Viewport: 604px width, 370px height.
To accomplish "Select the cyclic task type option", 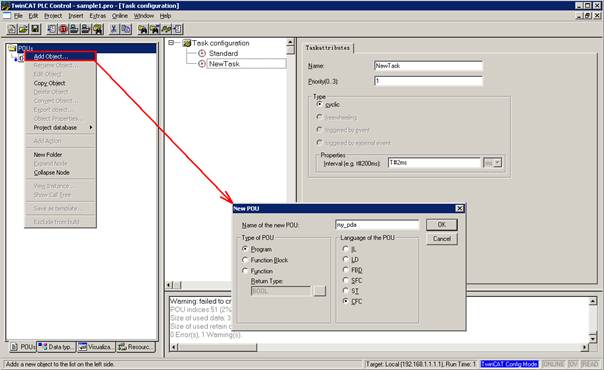I will pos(319,104).
